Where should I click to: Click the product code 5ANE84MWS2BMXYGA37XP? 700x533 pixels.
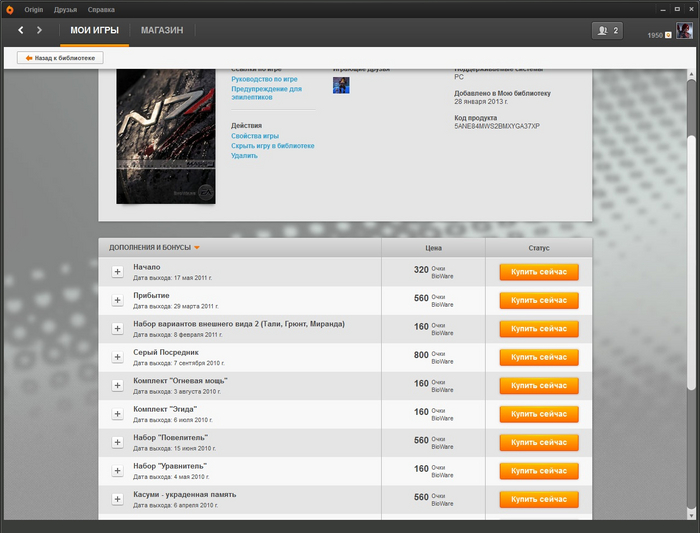tap(497, 126)
